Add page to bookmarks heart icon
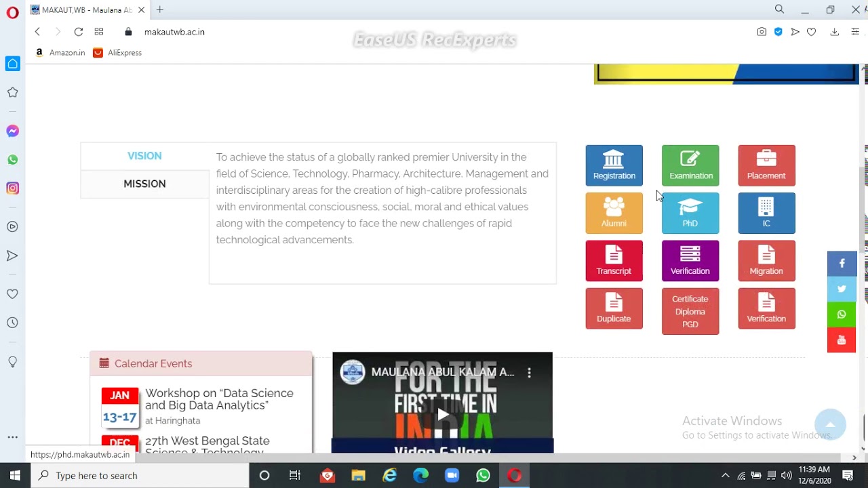This screenshot has height=488, width=868. click(811, 32)
